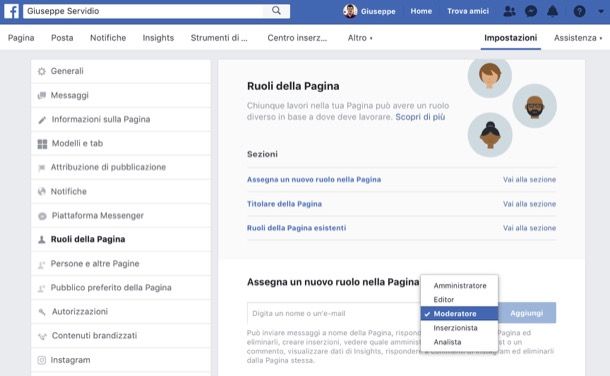Open Messaggi settings section

click(x=121, y=95)
